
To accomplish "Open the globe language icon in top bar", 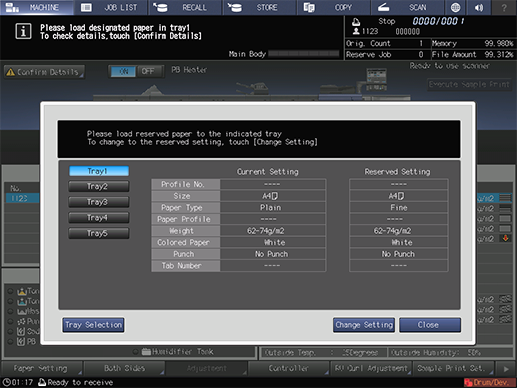I will pos(455,7).
